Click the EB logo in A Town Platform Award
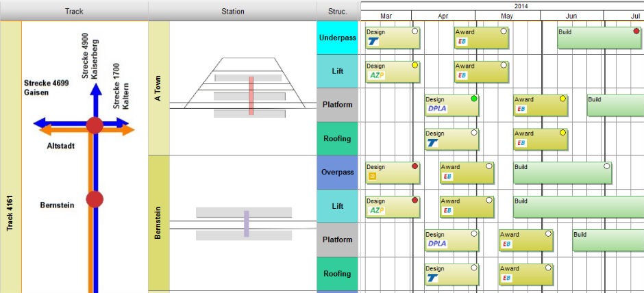The width and height of the screenshot is (644, 293). [521, 109]
